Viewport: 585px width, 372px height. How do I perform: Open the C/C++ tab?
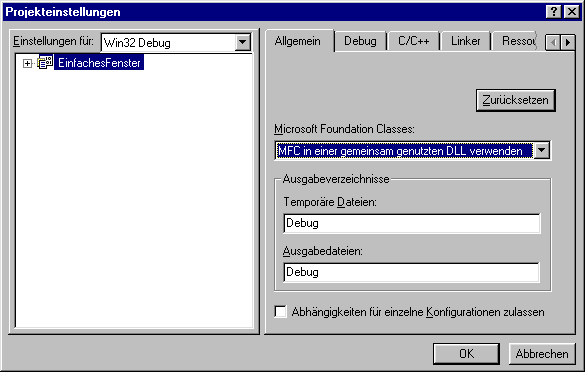coord(413,41)
